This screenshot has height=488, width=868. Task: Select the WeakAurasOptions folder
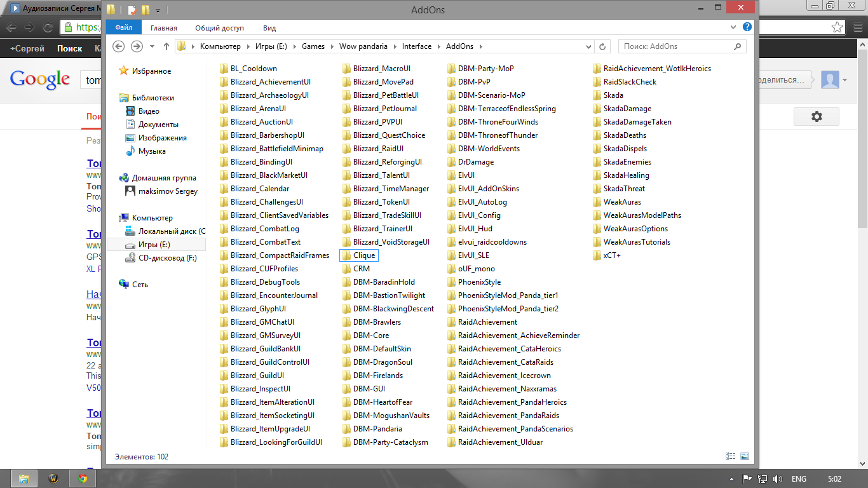[x=635, y=229]
